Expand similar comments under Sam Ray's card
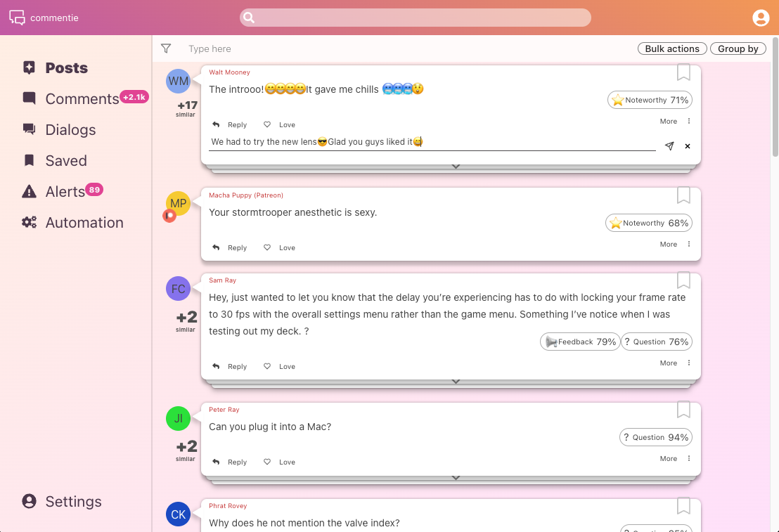Image resolution: width=779 pixels, height=532 pixels. coord(456,382)
